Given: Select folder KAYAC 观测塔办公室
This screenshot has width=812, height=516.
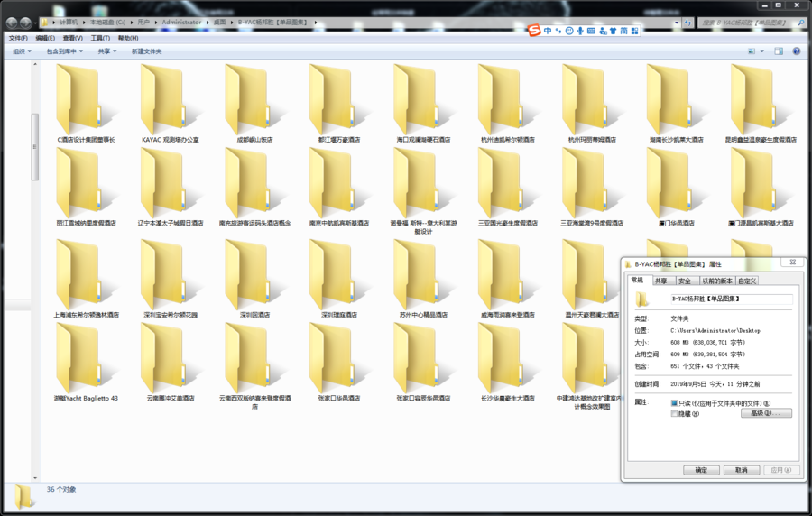Looking at the screenshot, I should tap(170, 104).
